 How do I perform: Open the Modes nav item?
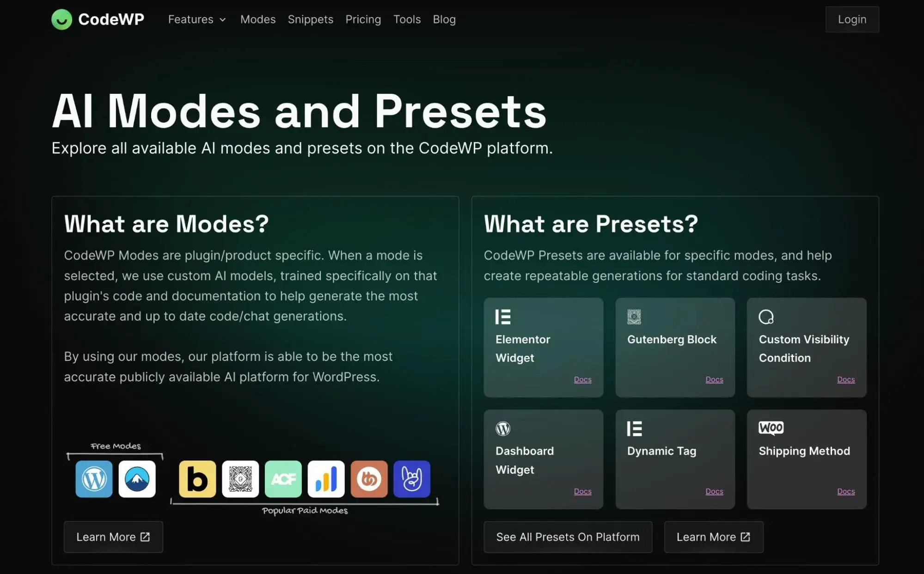pyautogui.click(x=257, y=19)
